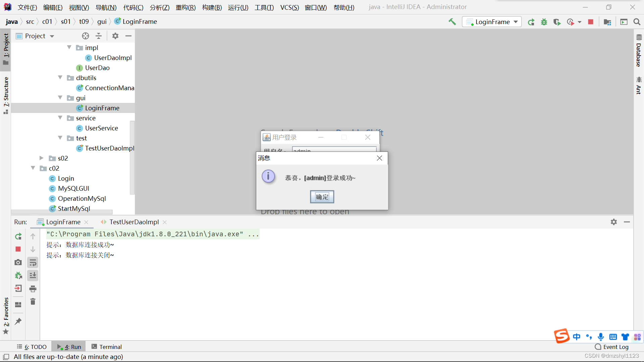The height and width of the screenshot is (362, 644).
Task: Open the 运行(U) menu
Action: tap(238, 7)
